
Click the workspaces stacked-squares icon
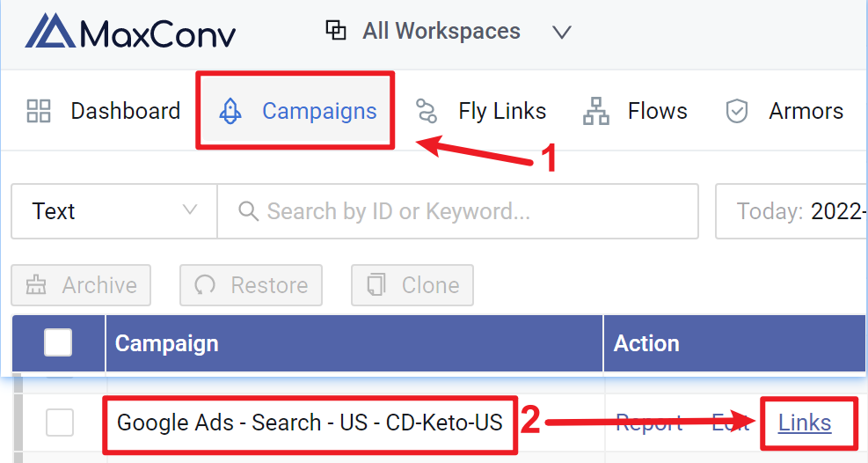[x=335, y=31]
